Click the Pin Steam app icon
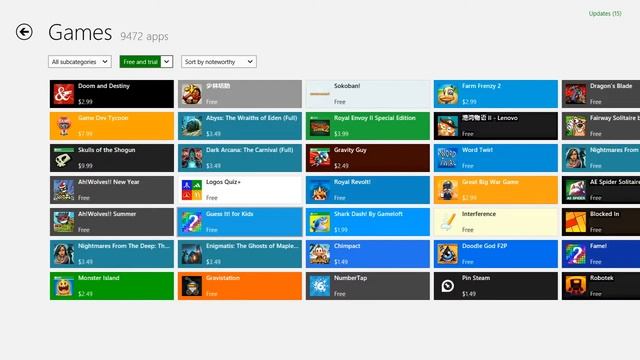 448,286
